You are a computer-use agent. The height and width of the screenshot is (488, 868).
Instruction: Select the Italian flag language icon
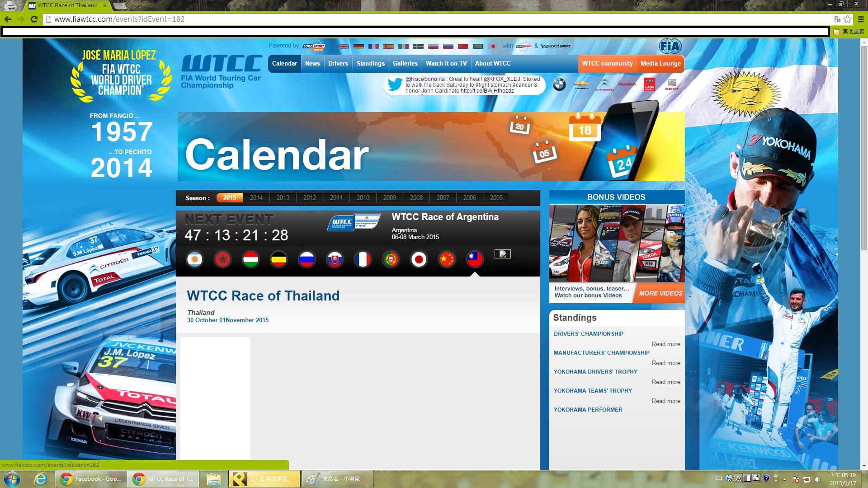click(403, 46)
